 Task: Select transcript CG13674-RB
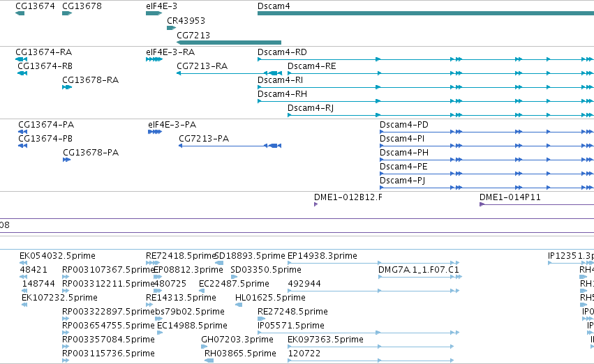[45, 66]
